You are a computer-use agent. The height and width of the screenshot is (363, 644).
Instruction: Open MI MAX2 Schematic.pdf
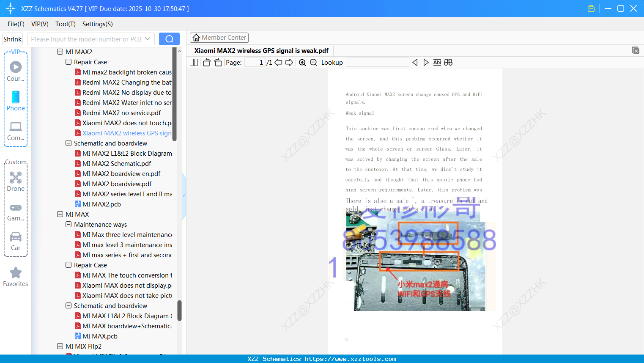click(x=113, y=164)
